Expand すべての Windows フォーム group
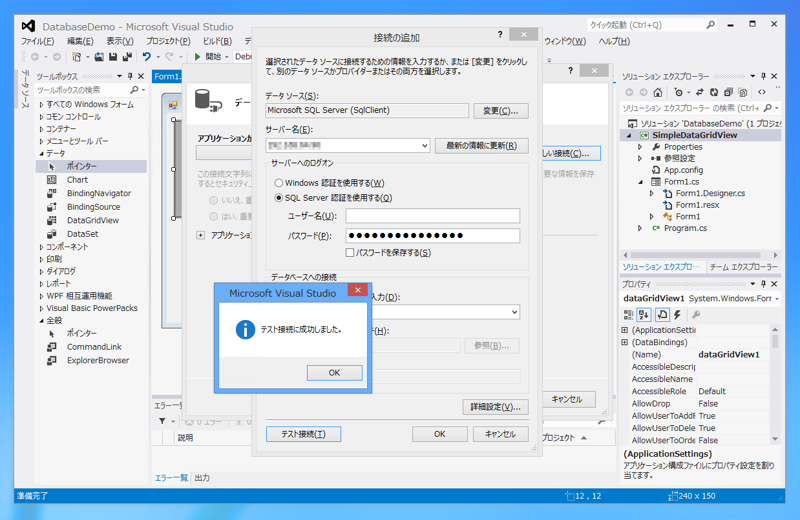 pyautogui.click(x=41, y=105)
